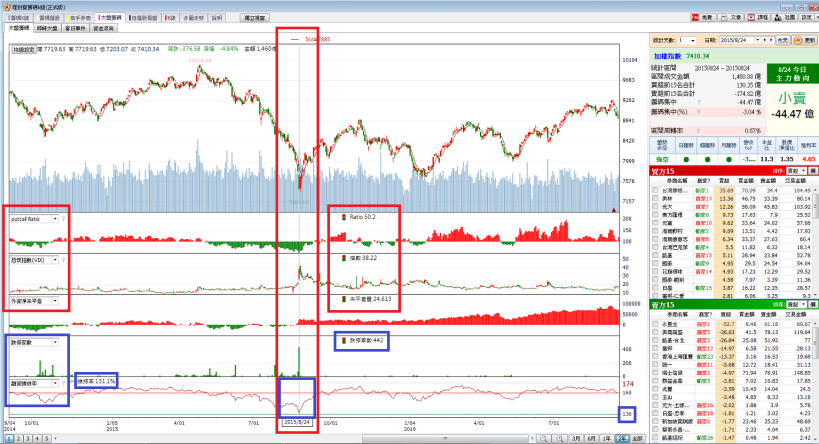819x444 pixels.
Task: Click the red 售價 icon in top bar
Action: (701, 18)
